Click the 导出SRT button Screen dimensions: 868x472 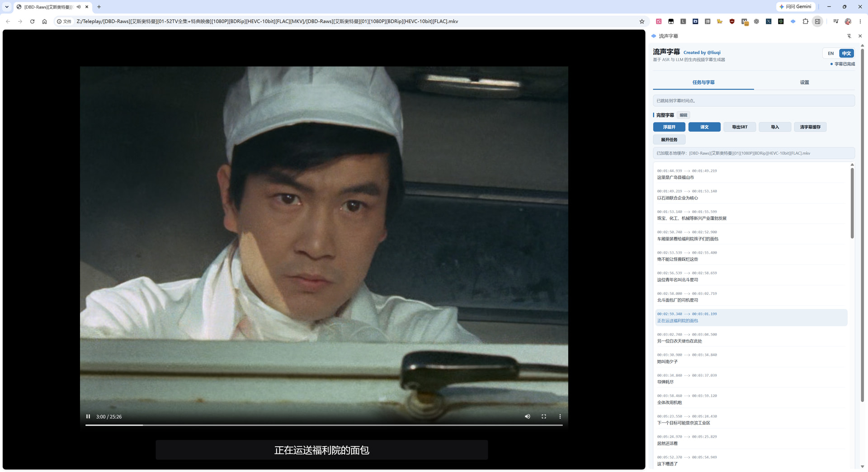click(740, 127)
